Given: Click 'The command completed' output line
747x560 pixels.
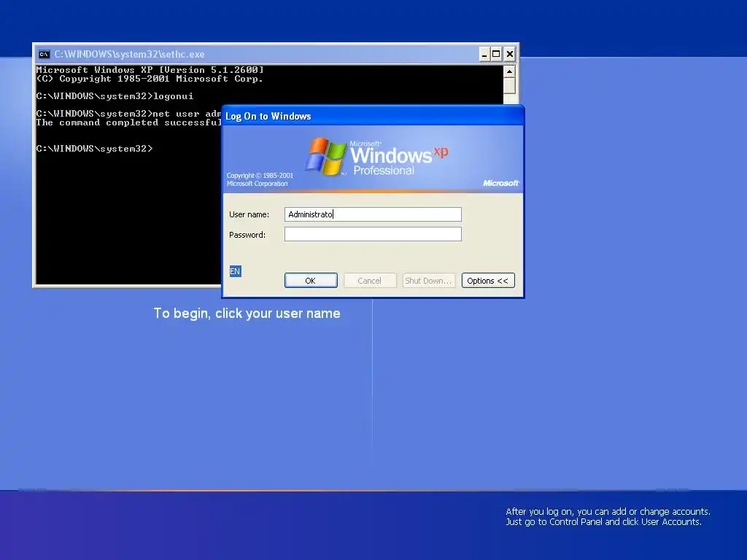Looking at the screenshot, I should point(128,122).
